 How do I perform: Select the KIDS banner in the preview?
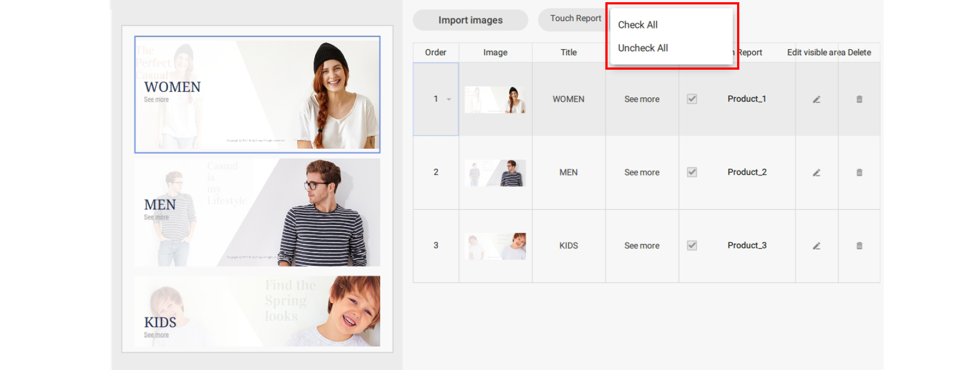[257, 311]
